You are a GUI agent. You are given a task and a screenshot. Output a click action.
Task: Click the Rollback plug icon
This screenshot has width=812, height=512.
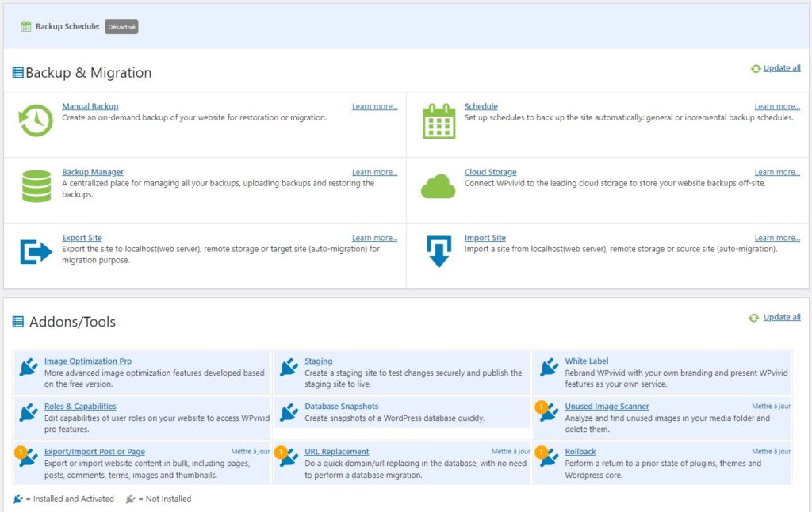click(x=550, y=457)
